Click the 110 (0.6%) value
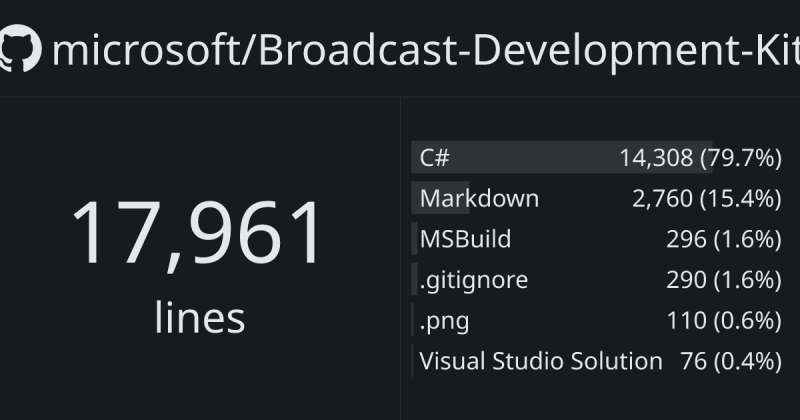 724,320
